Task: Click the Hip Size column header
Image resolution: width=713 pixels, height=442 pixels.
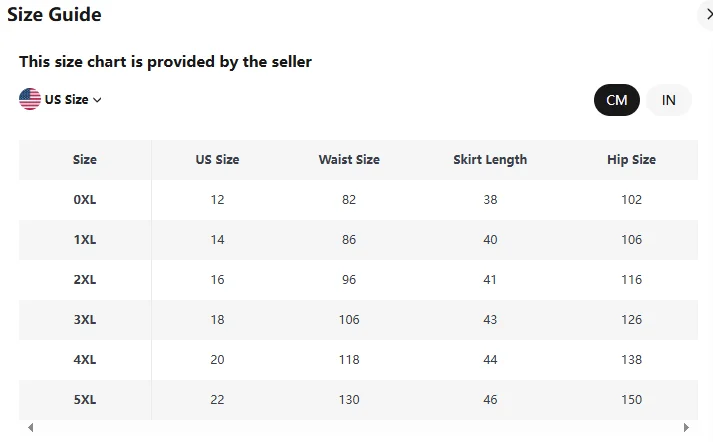Action: tap(631, 160)
